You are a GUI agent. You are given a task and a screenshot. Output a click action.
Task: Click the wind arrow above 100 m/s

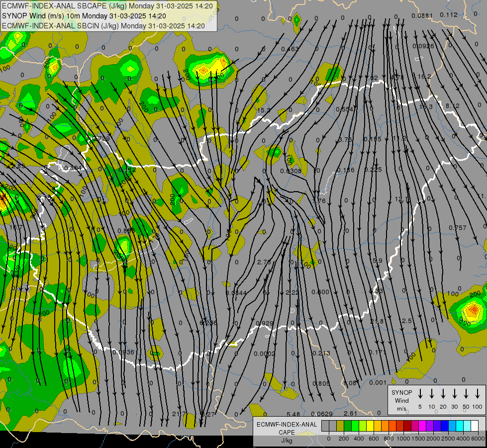point(478,394)
